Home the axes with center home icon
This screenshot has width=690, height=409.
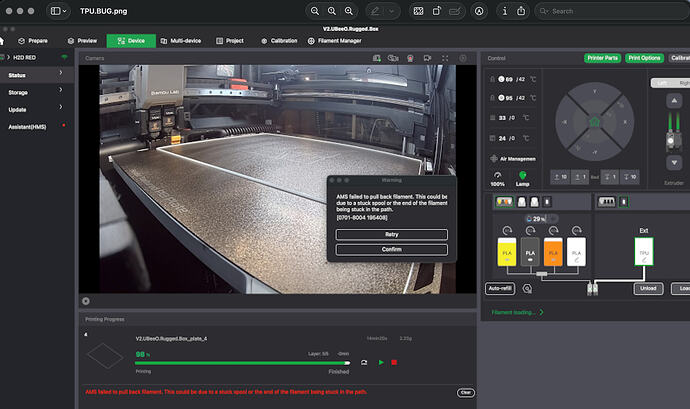pos(595,122)
